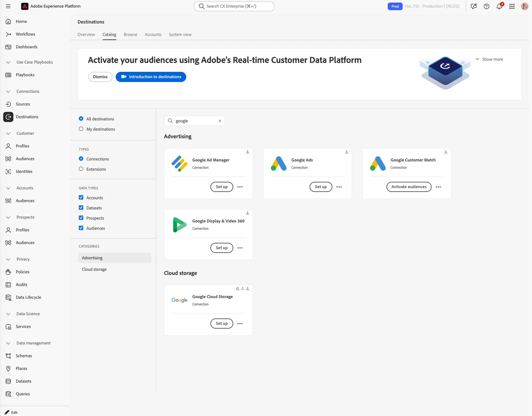532x416 pixels.
Task: Expand the Show more banner toggle
Action: [x=489, y=59]
